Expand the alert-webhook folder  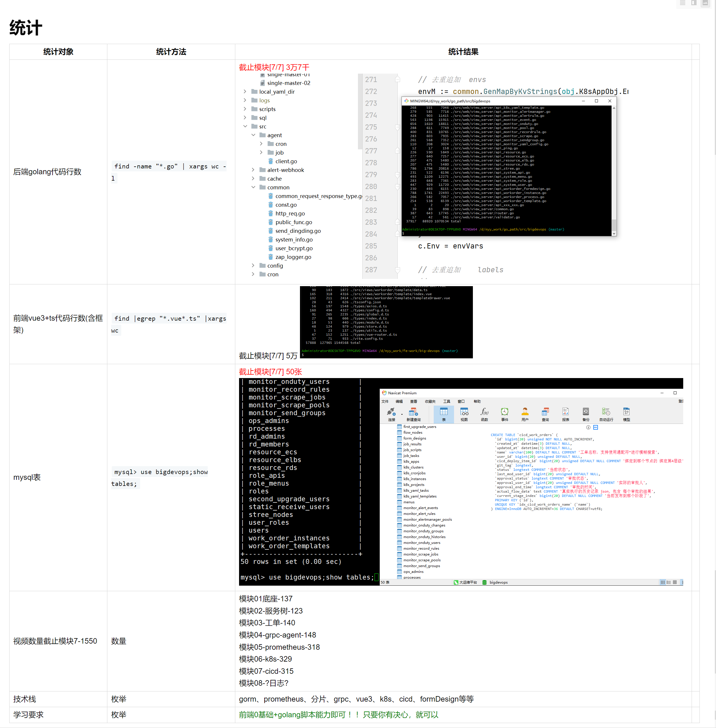point(253,170)
